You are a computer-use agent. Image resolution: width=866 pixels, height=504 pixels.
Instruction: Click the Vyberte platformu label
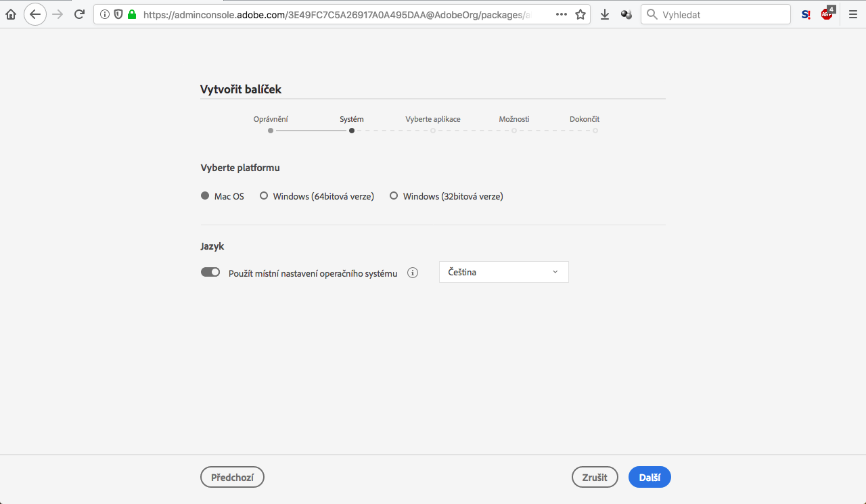point(240,168)
